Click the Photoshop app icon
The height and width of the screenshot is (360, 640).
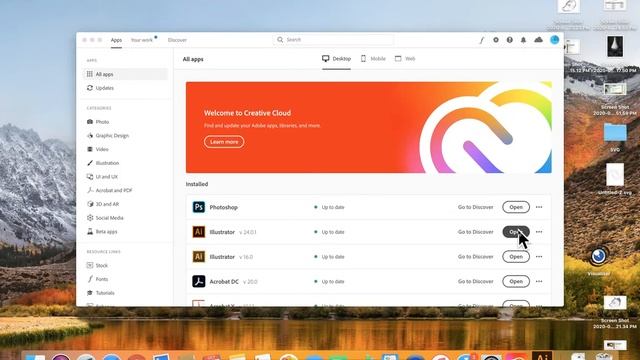tap(199, 207)
